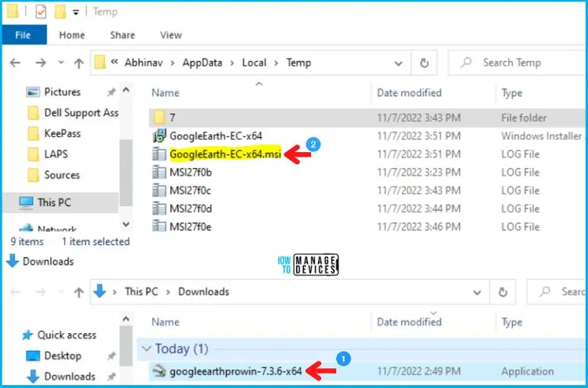The height and width of the screenshot is (388, 588).
Task: Sort Temp files by Type column
Action: click(512, 93)
